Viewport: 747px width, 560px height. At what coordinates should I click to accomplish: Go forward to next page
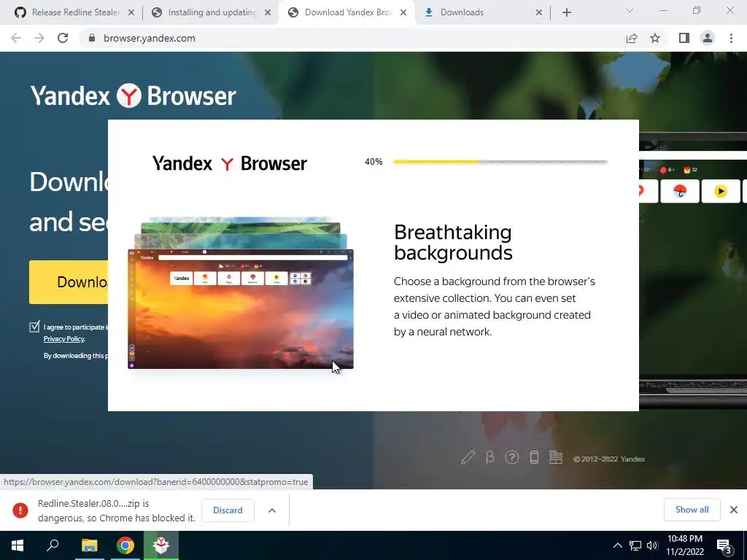(x=39, y=38)
